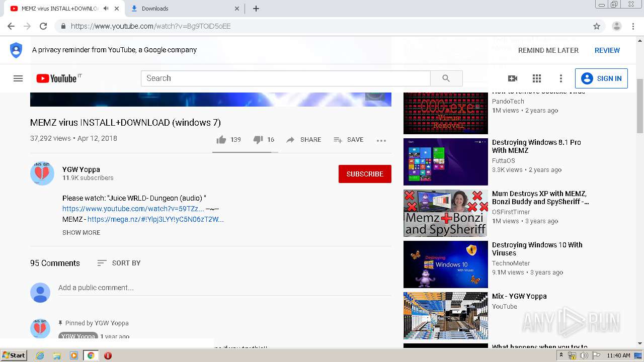Open Chrome profile avatar icon
Screen dimensions: 644x362
click(x=617, y=26)
